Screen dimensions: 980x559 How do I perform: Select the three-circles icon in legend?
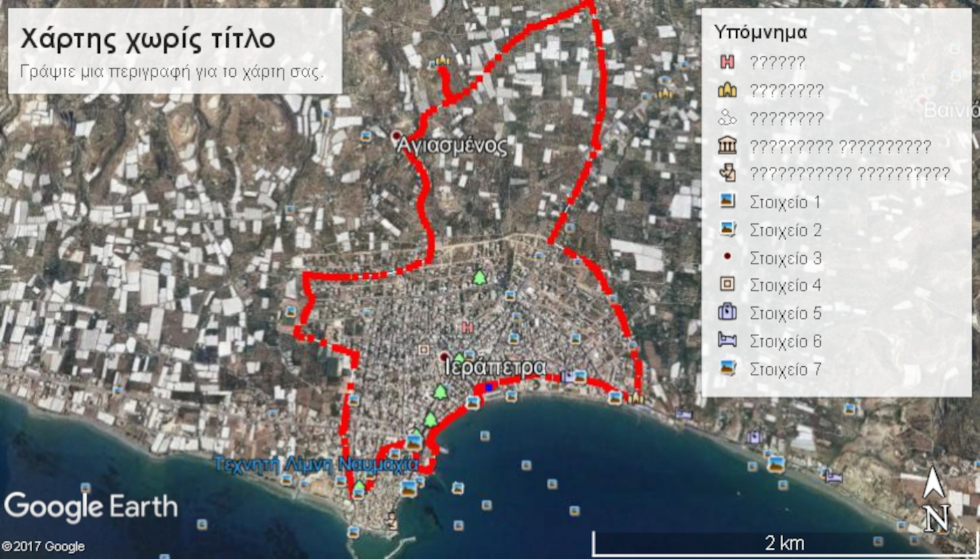tap(727, 118)
